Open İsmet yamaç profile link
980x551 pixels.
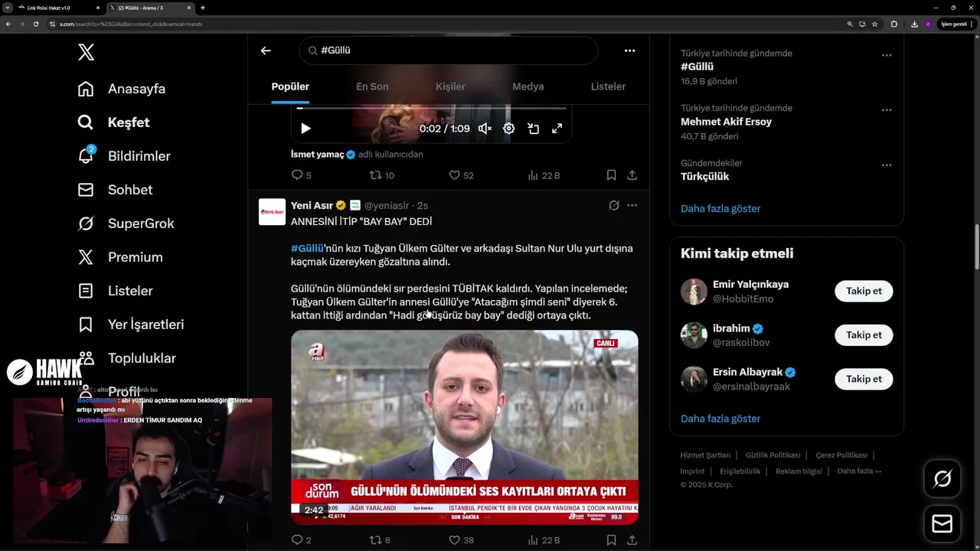point(318,154)
